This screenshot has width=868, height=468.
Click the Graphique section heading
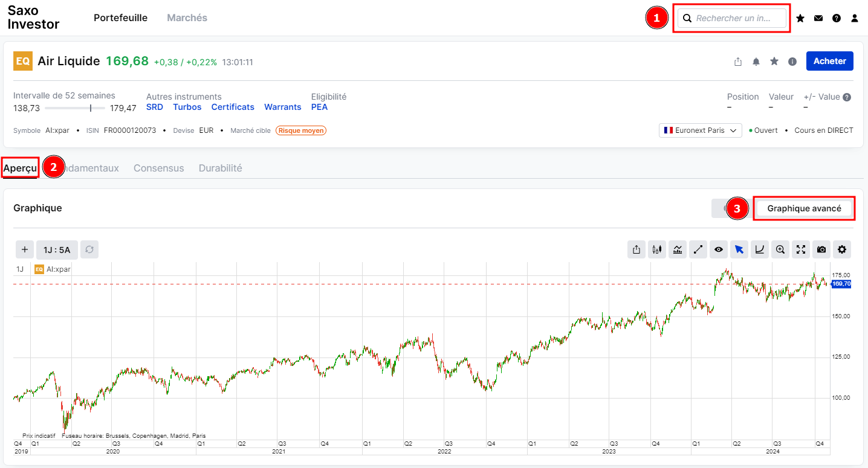tap(37, 208)
